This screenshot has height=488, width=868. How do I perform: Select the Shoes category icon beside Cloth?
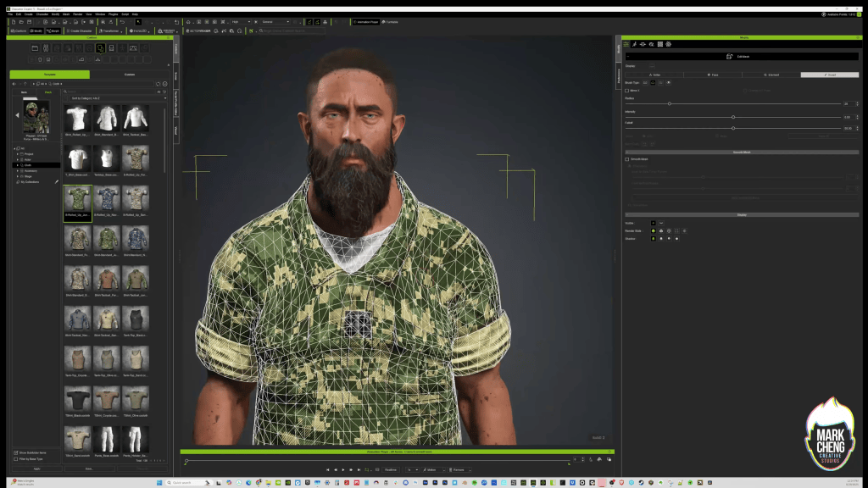(111, 48)
